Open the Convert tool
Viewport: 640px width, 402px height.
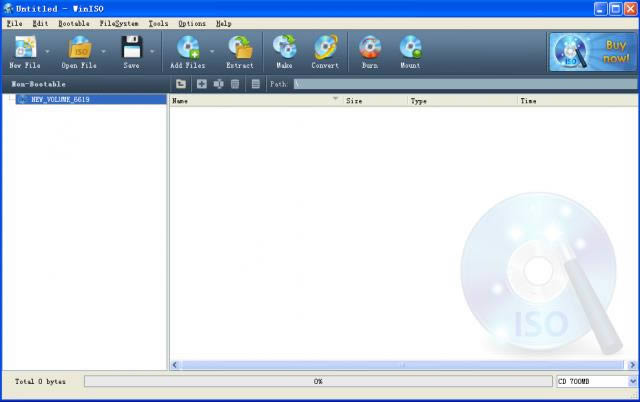click(x=325, y=48)
